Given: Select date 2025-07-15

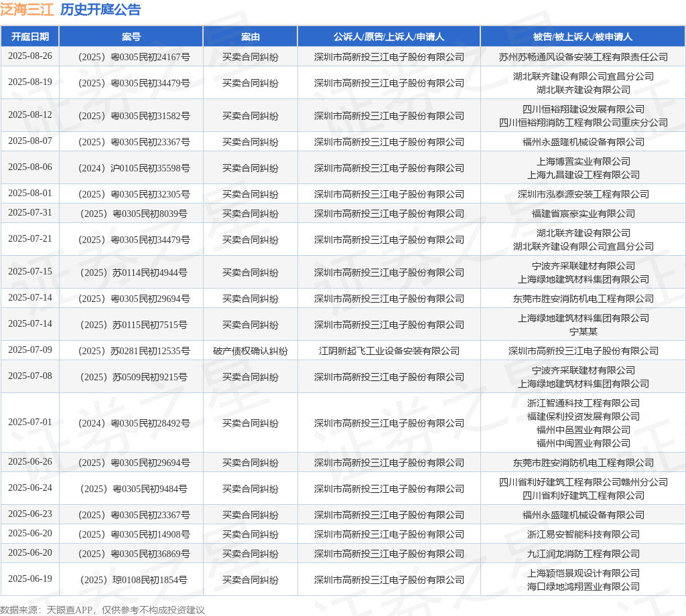Looking at the screenshot, I should (x=29, y=271).
